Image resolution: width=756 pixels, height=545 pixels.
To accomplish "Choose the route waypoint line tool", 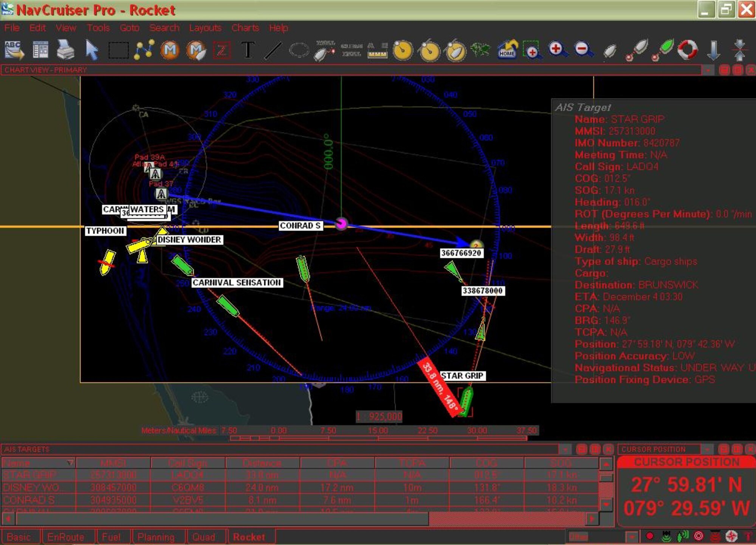I will (x=144, y=50).
